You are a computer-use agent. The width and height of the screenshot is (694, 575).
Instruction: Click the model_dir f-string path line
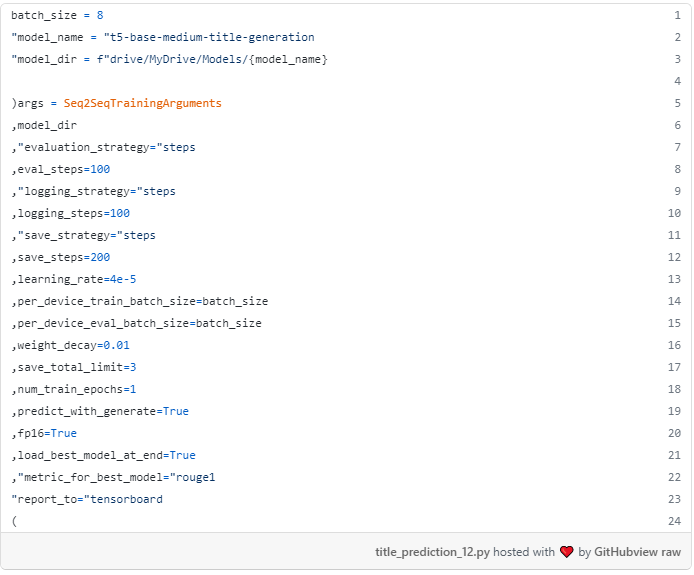[169, 60]
